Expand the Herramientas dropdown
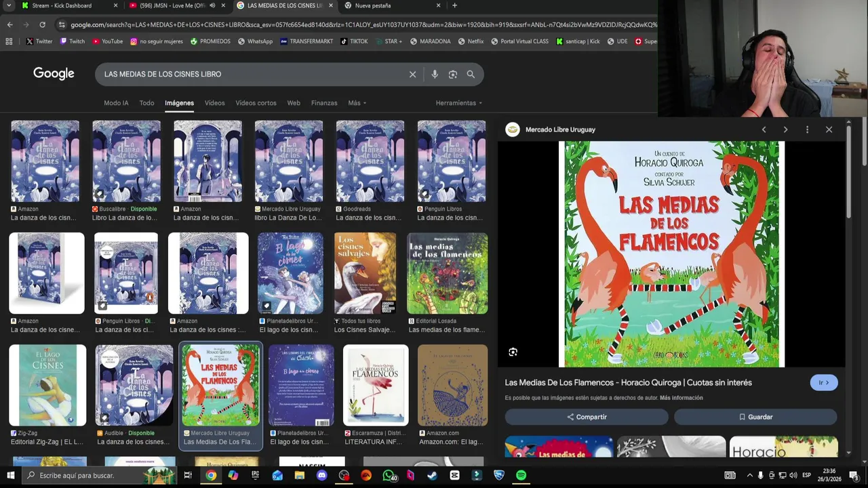 click(459, 103)
